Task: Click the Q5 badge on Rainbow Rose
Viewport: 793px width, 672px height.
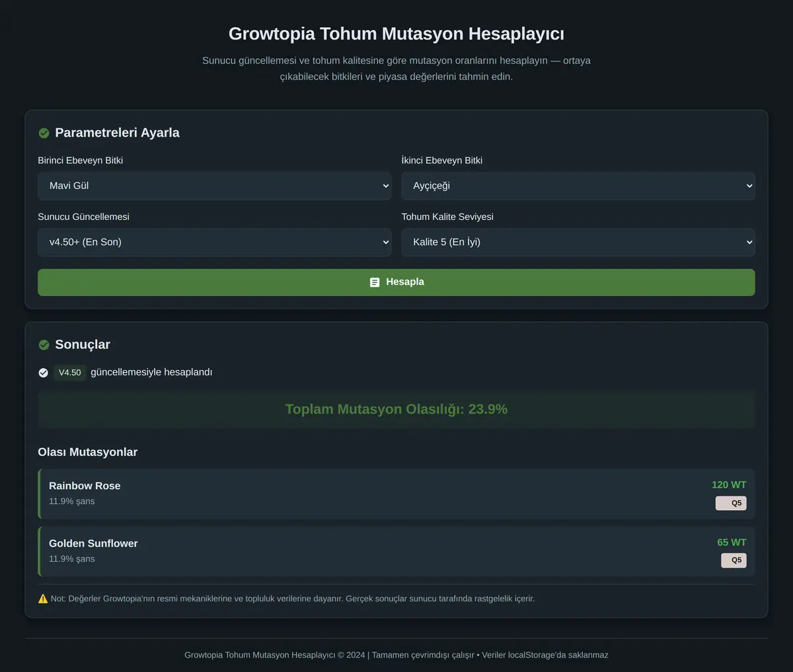Action: [731, 503]
